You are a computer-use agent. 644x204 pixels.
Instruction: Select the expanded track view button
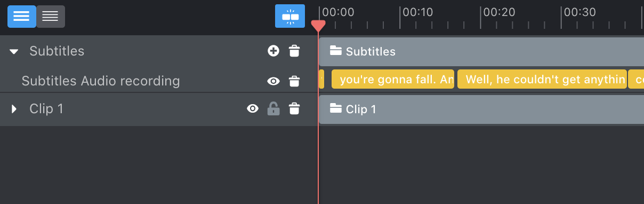[22, 16]
